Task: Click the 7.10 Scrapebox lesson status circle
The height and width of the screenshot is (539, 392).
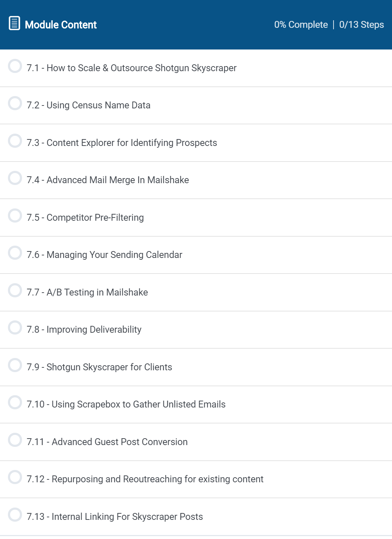Action: click(x=15, y=402)
